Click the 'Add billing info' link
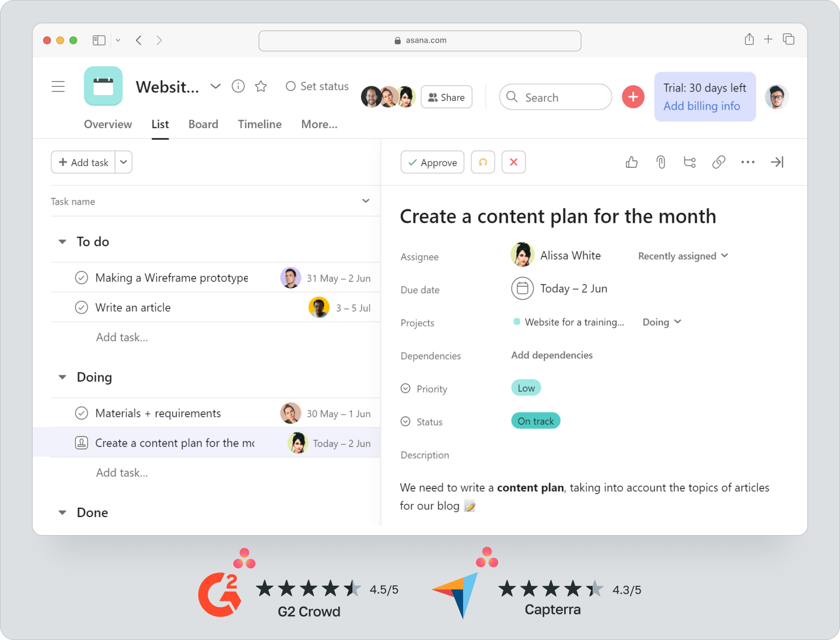Viewport: 840px width, 640px height. [x=702, y=106]
